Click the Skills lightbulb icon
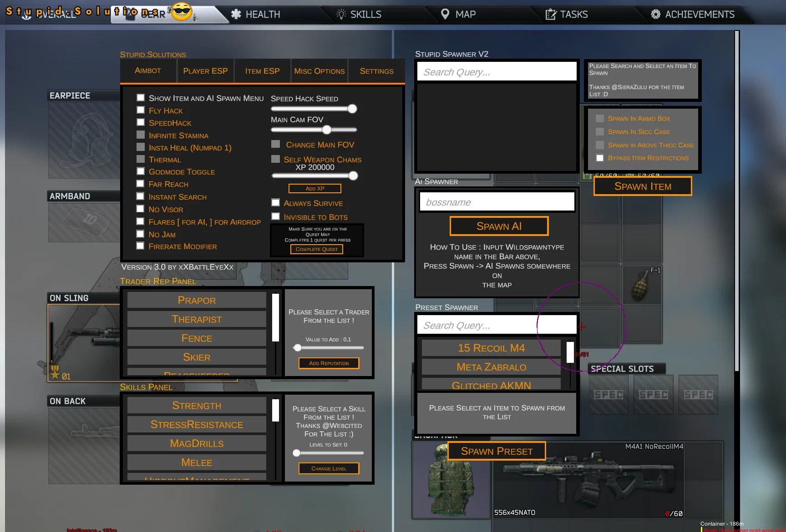The height and width of the screenshot is (532, 786). [x=341, y=14]
